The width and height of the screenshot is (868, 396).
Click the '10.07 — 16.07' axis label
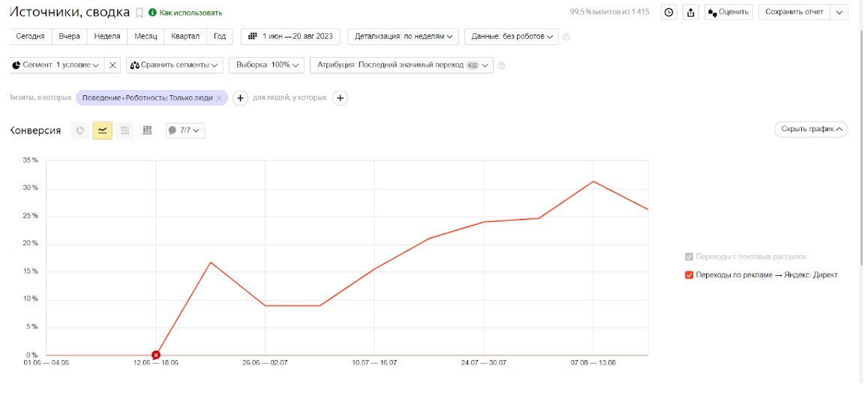click(x=374, y=363)
